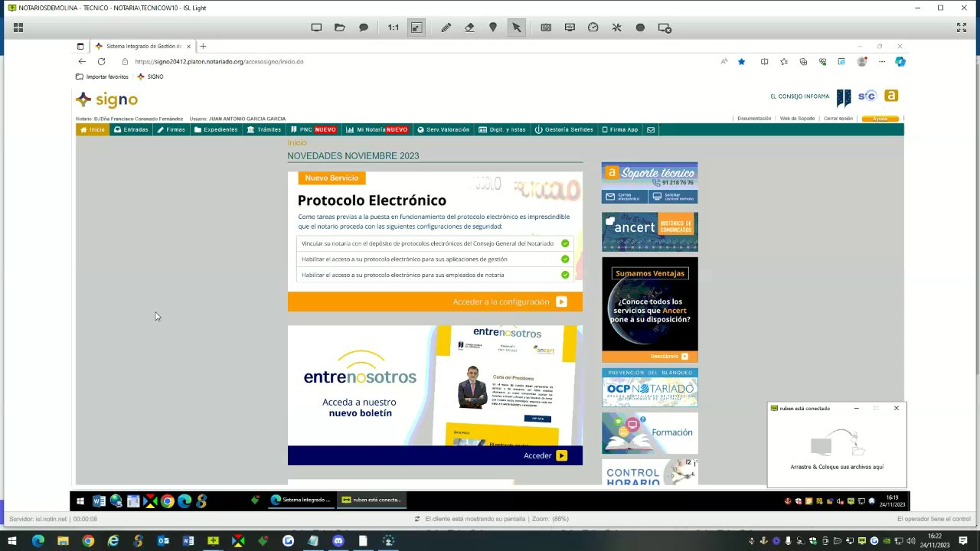Open the remote Windows Start button
This screenshot has width=980, height=551.
click(x=80, y=500)
